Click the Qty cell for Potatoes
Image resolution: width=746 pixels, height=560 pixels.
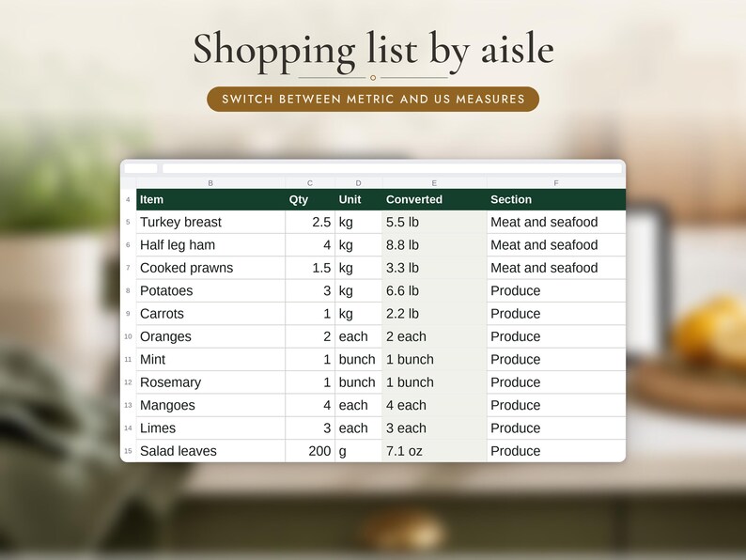(310, 290)
